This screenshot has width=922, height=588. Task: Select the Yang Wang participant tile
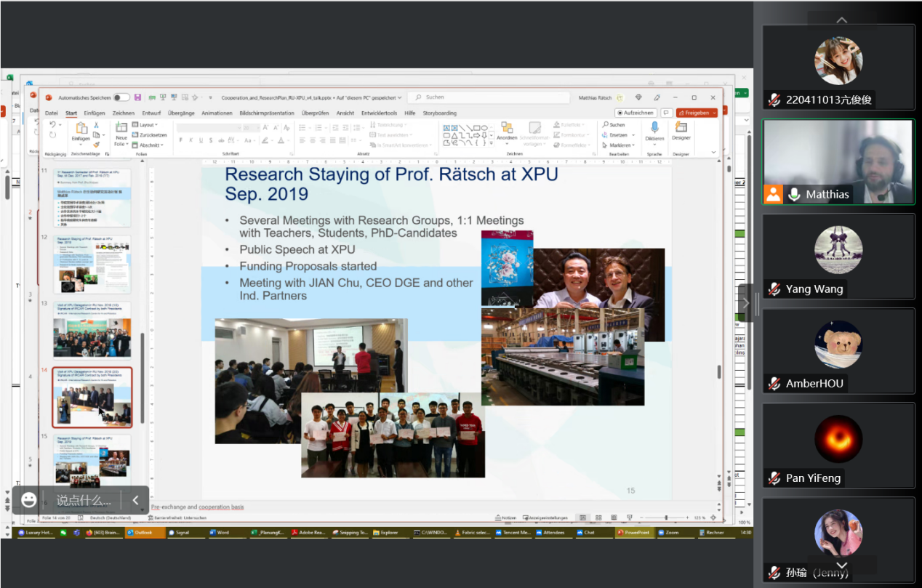838,257
